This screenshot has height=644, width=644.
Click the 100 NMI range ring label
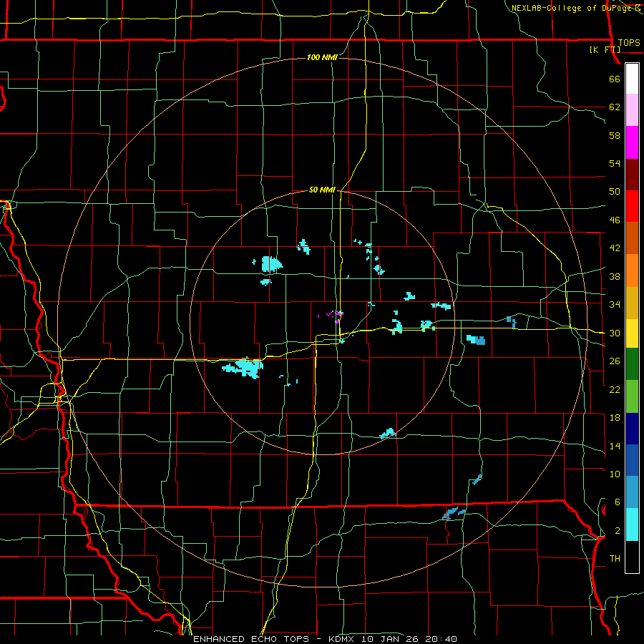click(322, 57)
